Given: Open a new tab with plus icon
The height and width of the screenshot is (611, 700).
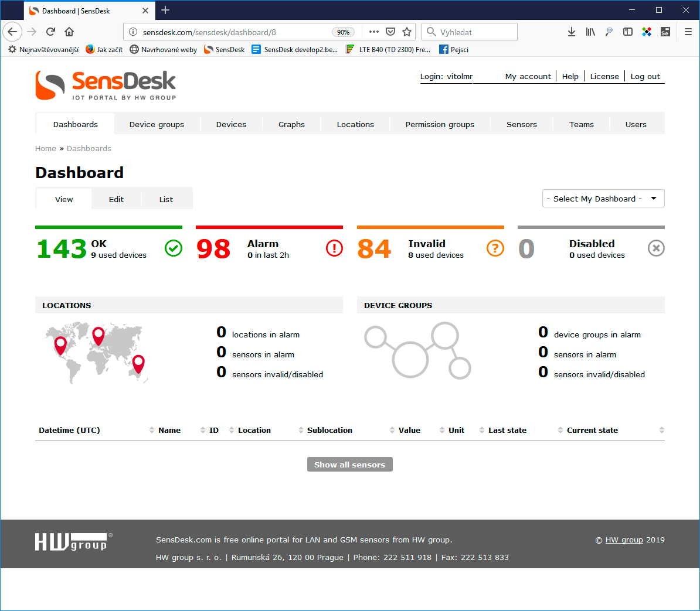Looking at the screenshot, I should click(165, 11).
